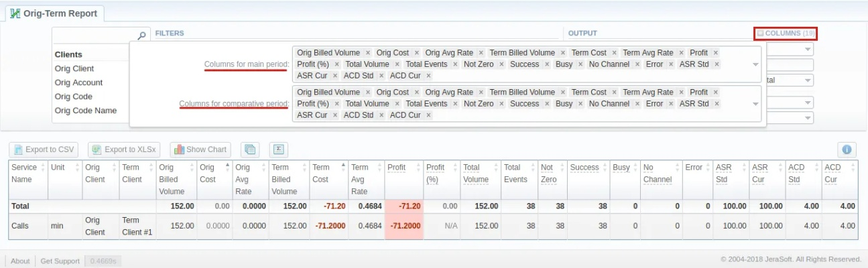Select Orig Code Name in the list

pyautogui.click(x=85, y=111)
